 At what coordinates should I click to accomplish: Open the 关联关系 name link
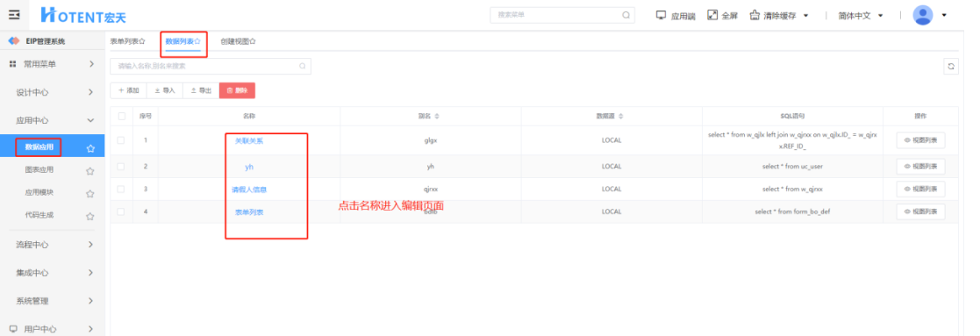pos(249,140)
